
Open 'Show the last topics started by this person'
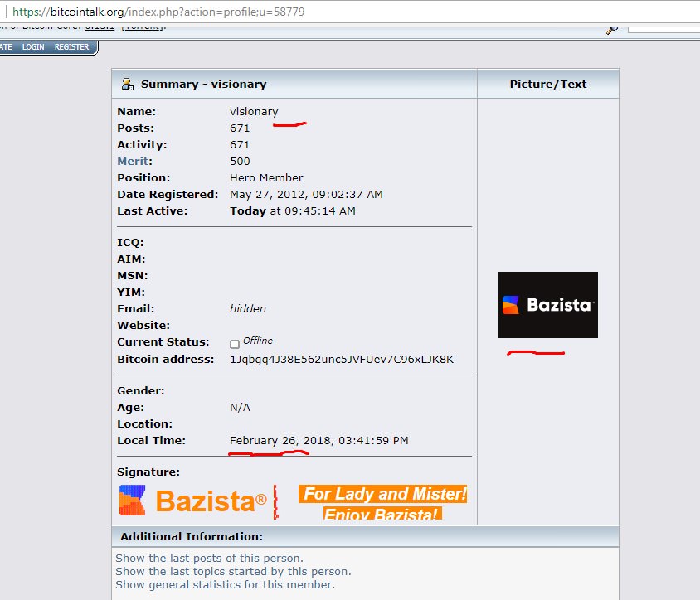coord(234,572)
